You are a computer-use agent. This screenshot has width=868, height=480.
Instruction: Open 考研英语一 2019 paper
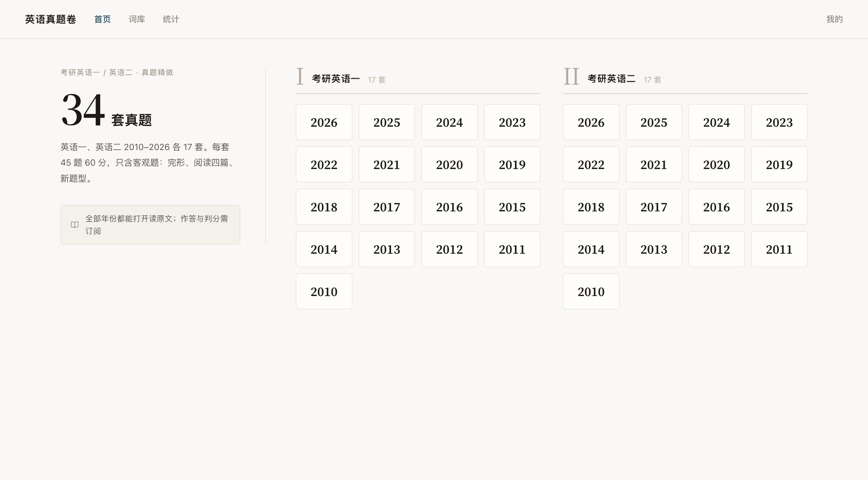pyautogui.click(x=512, y=164)
